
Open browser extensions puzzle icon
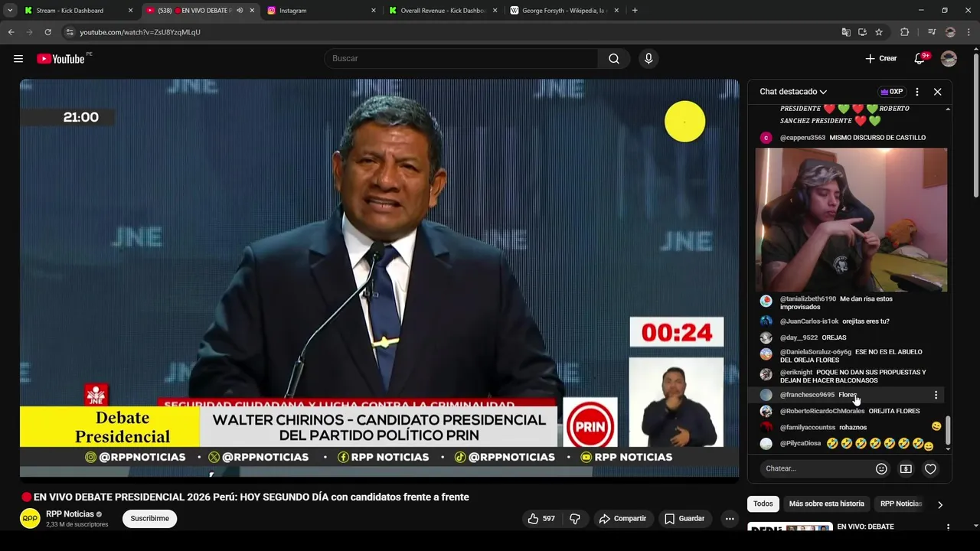click(x=904, y=32)
